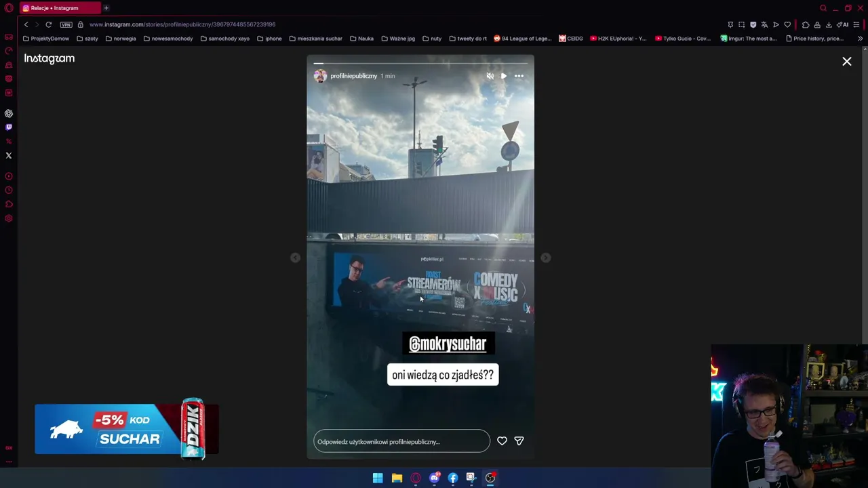Open the 94 League of Legends bookmark
This screenshot has height=488, width=868.
(x=523, y=39)
